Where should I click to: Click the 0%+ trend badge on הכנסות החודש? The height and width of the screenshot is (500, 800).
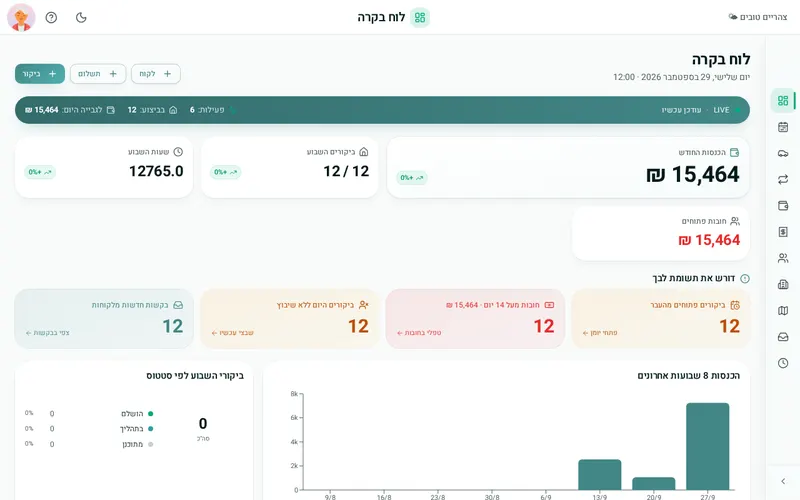pyautogui.click(x=412, y=178)
